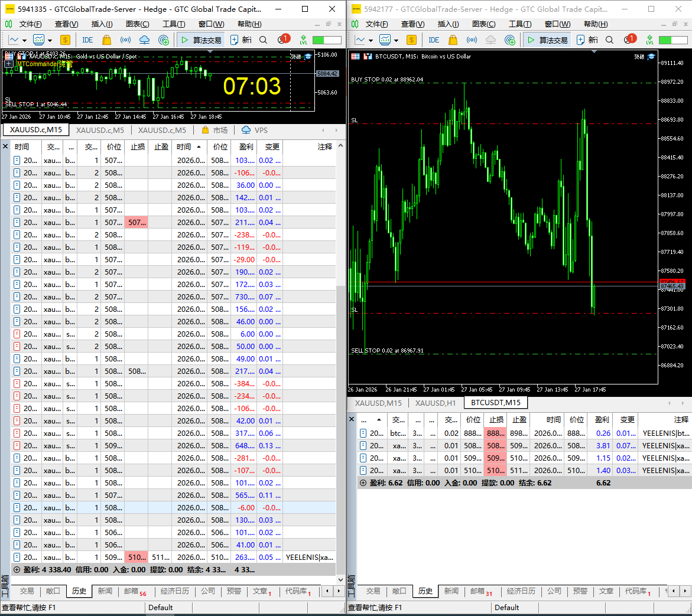Screen dimensions: 692x616
Task: Close toolbox panel in 5941335 window
Action: point(5,146)
